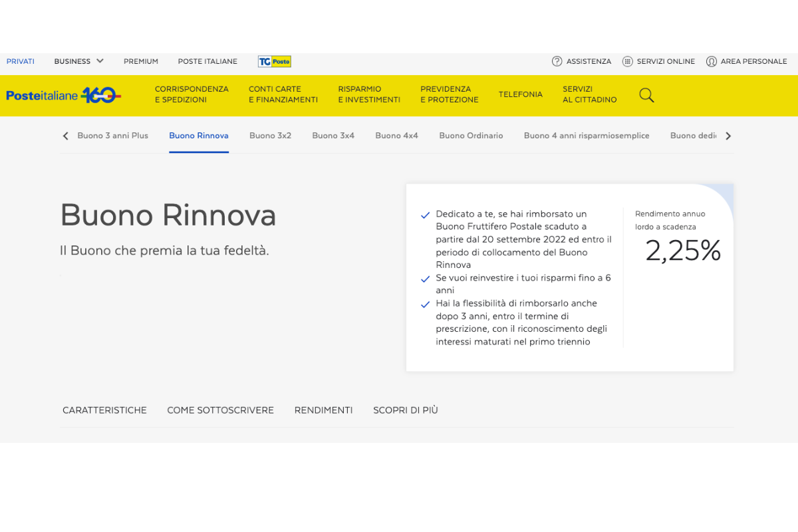Click the PRIVATI link

pos(21,61)
